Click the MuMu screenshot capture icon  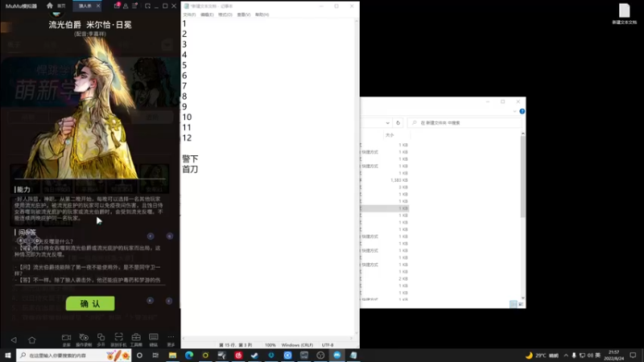point(147,6)
